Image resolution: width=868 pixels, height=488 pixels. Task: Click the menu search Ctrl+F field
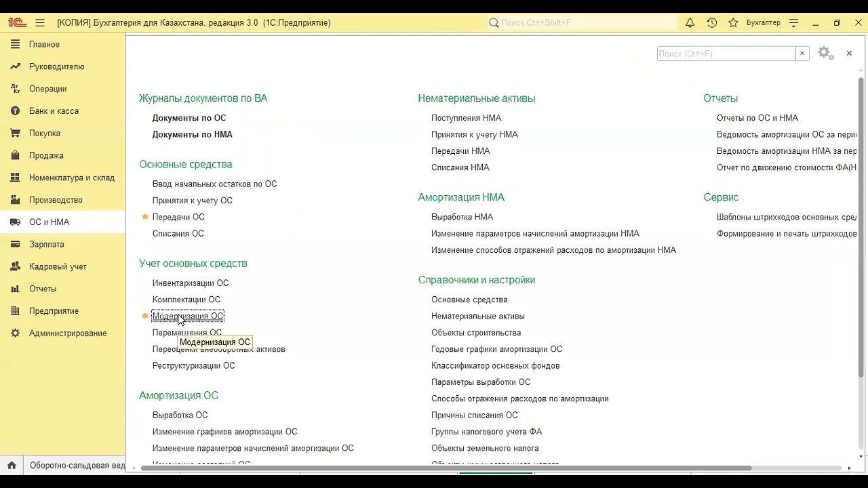coord(726,54)
